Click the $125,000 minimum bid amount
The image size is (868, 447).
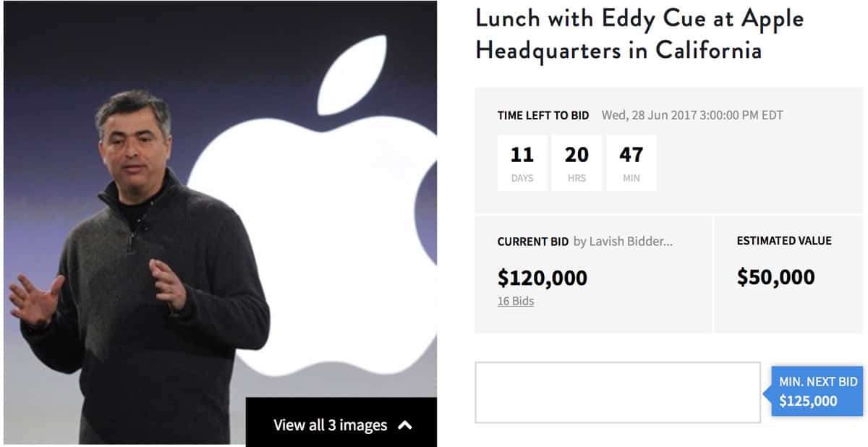tap(808, 401)
